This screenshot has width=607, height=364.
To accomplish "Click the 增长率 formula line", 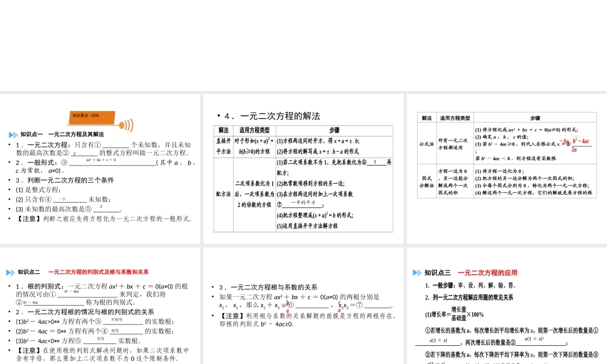I will pyautogui.click(x=455, y=314).
